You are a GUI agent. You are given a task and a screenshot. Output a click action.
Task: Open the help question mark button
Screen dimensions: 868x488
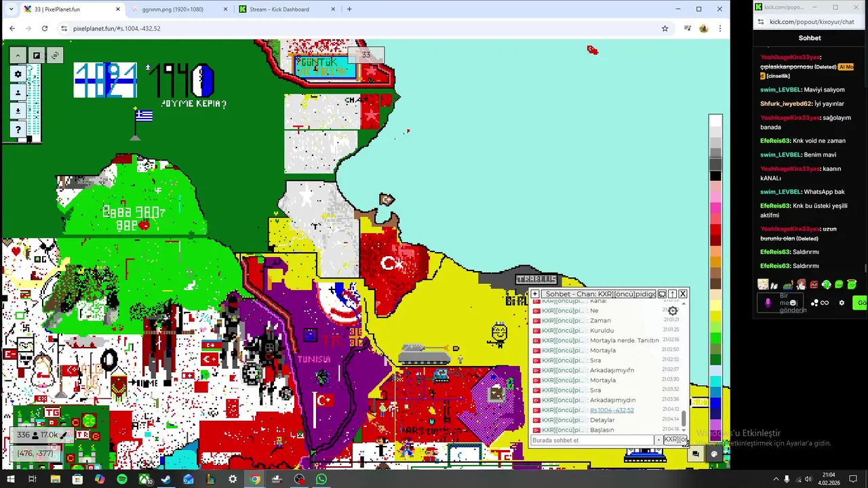pos(18,129)
